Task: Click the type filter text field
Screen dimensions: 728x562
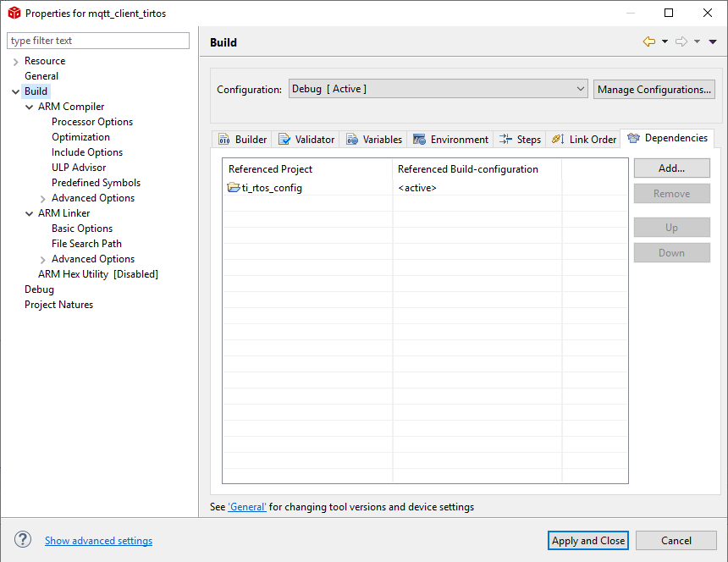Action: [x=98, y=41]
